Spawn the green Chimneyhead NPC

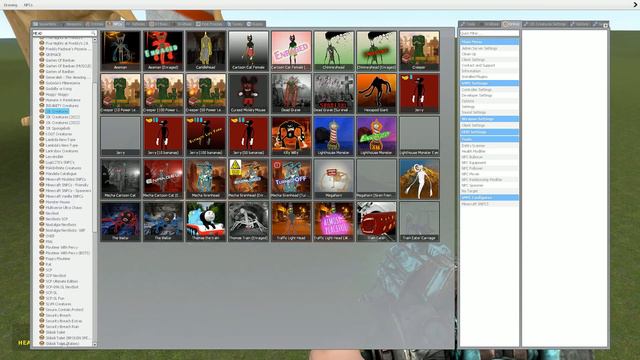click(x=334, y=51)
